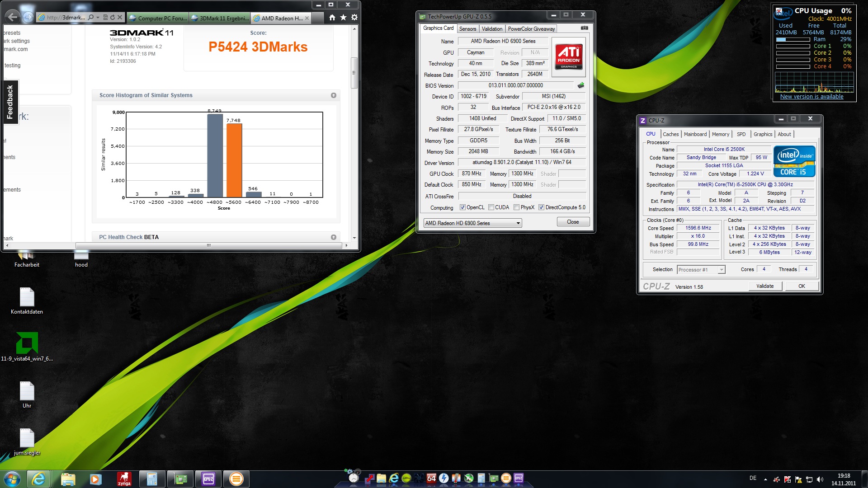Click the orange 7,748 histogram bar
Image resolution: width=868 pixels, height=488 pixels.
coord(234,160)
